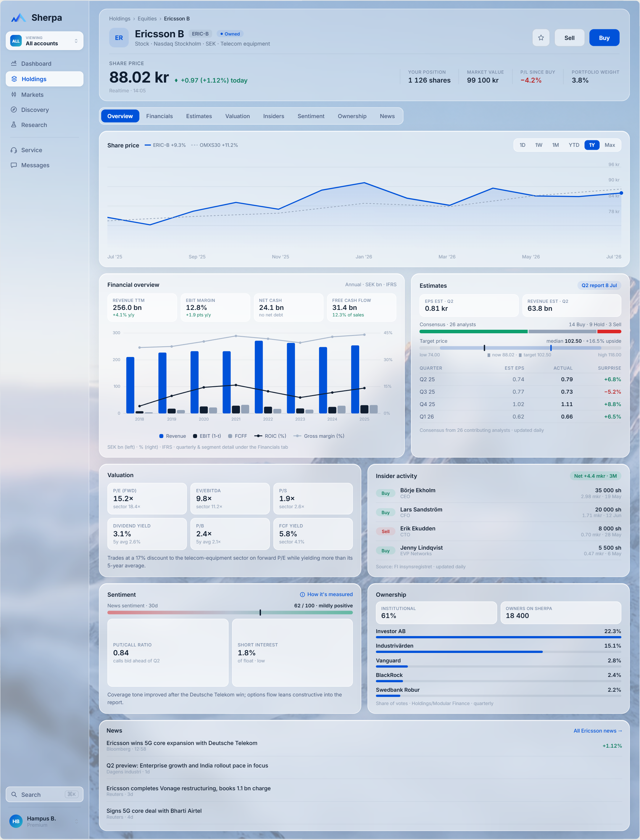This screenshot has height=840, width=640.
Task: Open the Estimates tab
Action: (x=199, y=116)
